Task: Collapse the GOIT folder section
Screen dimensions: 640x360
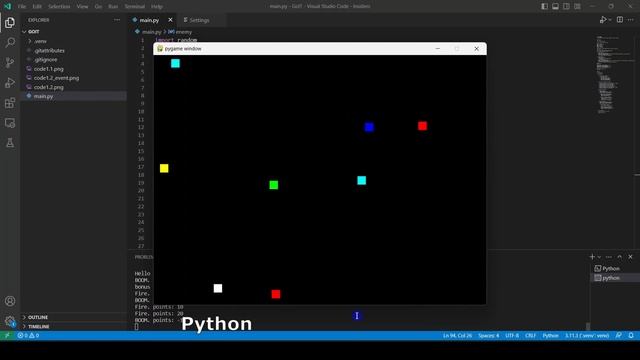Action: (x=73, y=31)
